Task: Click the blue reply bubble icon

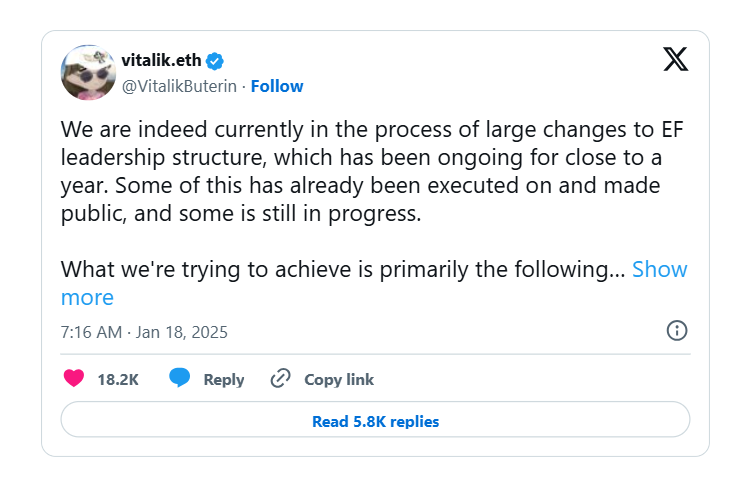Action: point(180,379)
